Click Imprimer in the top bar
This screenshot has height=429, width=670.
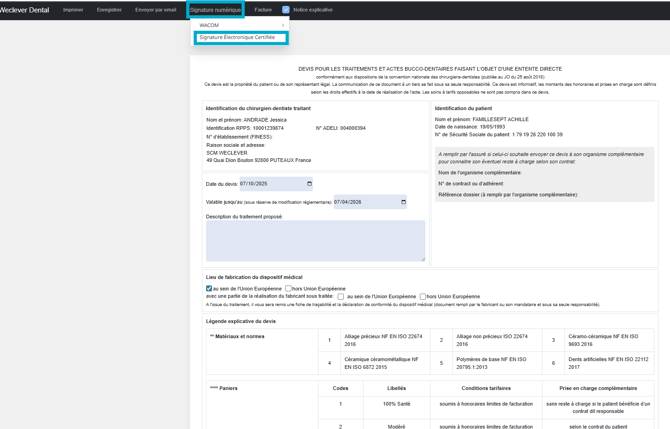pyautogui.click(x=73, y=10)
